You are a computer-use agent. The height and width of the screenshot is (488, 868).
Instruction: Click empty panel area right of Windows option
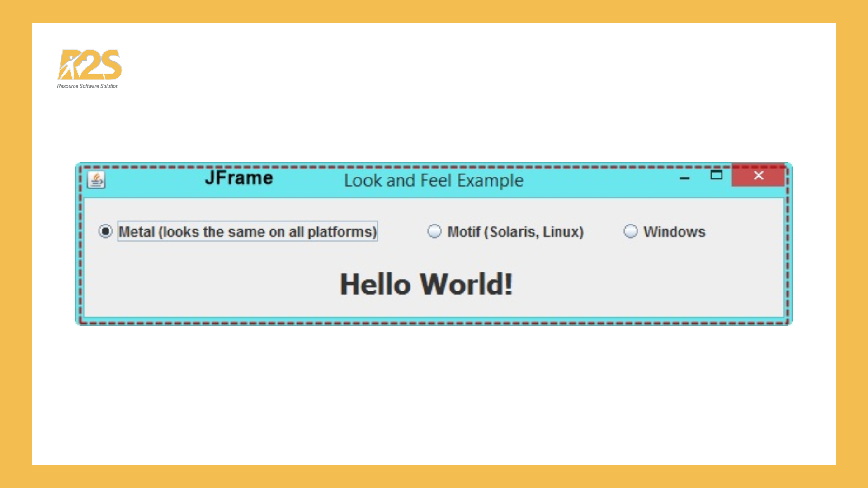(x=746, y=232)
